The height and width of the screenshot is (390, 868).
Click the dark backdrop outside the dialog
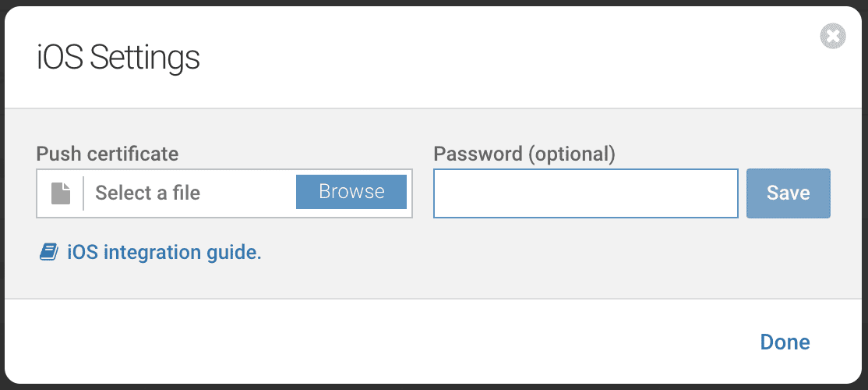click(434, 387)
